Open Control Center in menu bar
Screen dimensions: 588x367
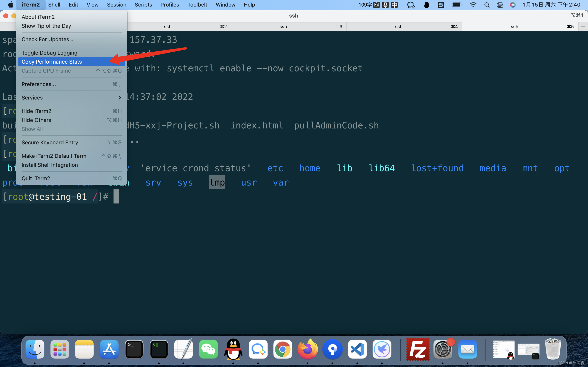pos(500,5)
